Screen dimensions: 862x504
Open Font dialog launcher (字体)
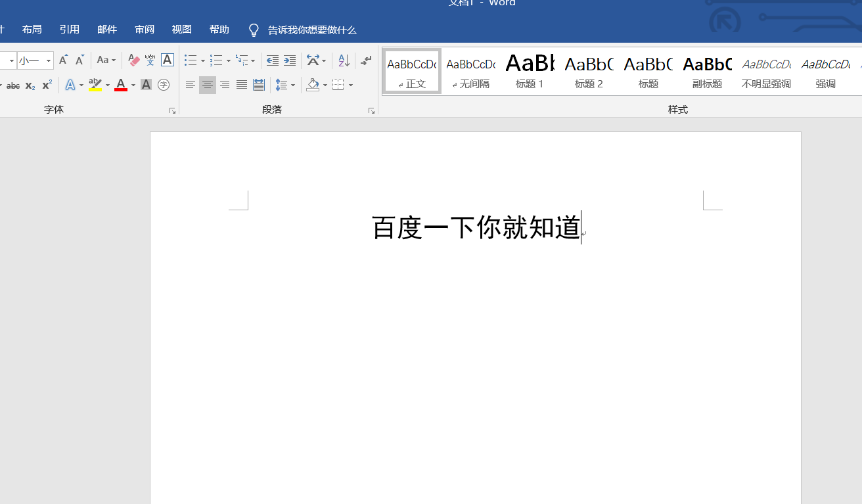173,111
